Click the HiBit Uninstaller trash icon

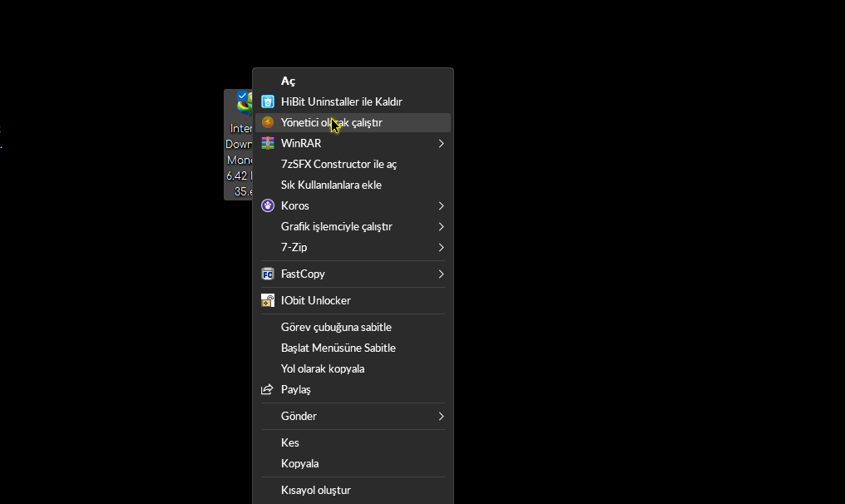268,101
